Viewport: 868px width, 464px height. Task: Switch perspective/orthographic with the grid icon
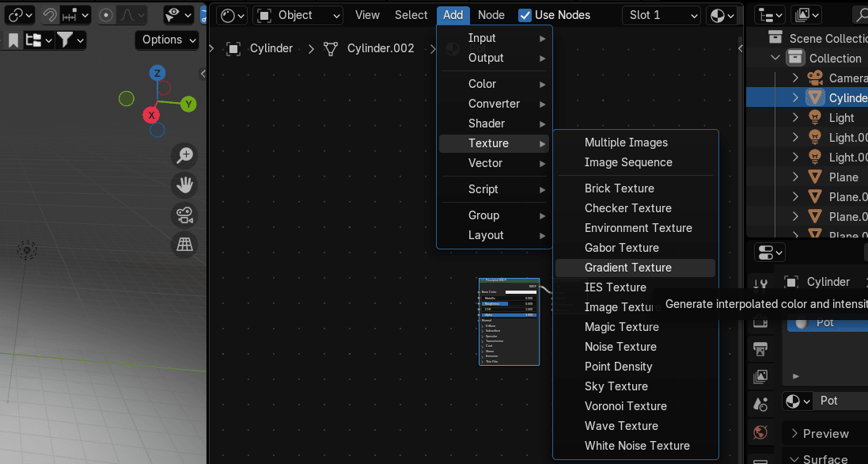click(185, 245)
